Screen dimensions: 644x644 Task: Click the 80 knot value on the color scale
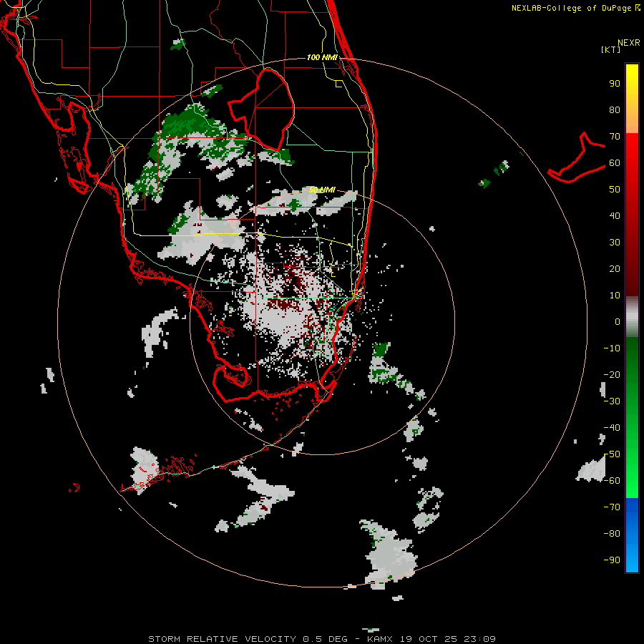coord(615,110)
